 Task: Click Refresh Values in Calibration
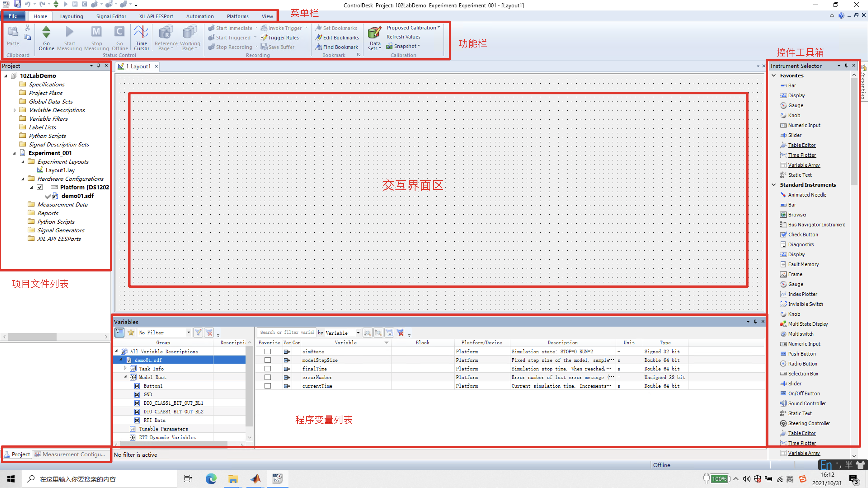coord(403,37)
